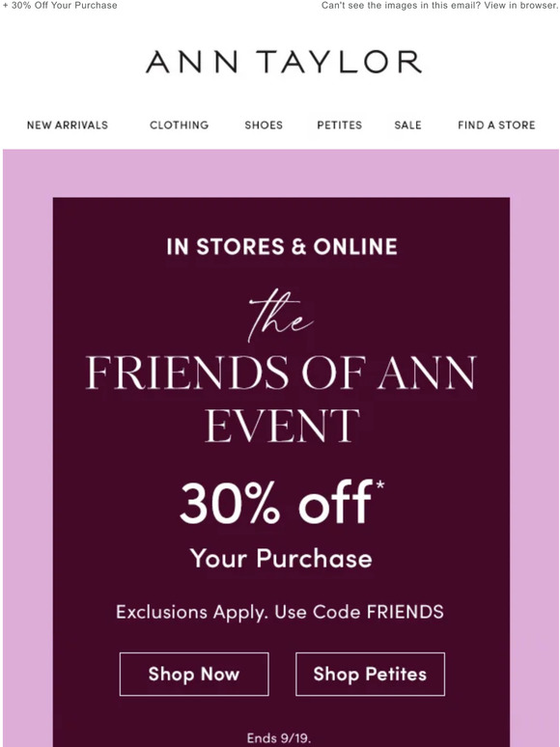This screenshot has width=560, height=747.
Task: Browse the Sale section
Action: pyautogui.click(x=407, y=124)
